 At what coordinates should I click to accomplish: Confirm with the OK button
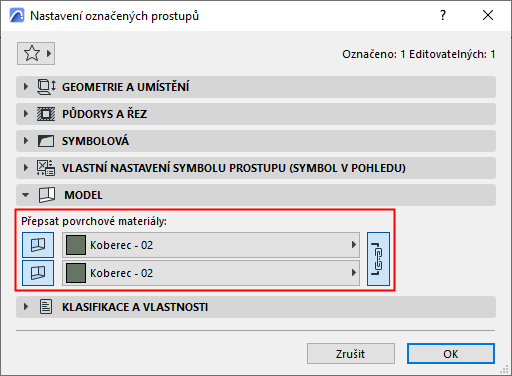click(x=451, y=354)
